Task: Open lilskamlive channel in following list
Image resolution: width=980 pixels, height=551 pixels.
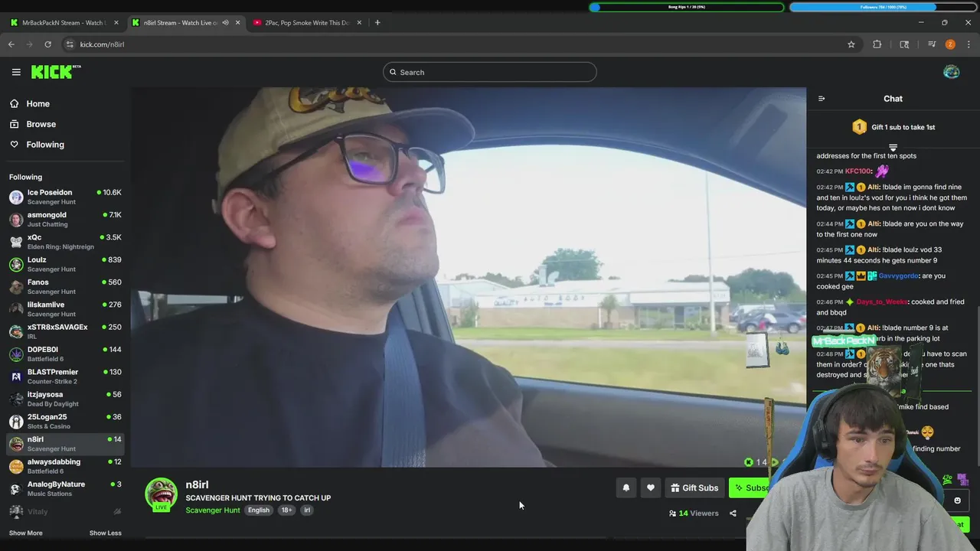Action: click(65, 309)
